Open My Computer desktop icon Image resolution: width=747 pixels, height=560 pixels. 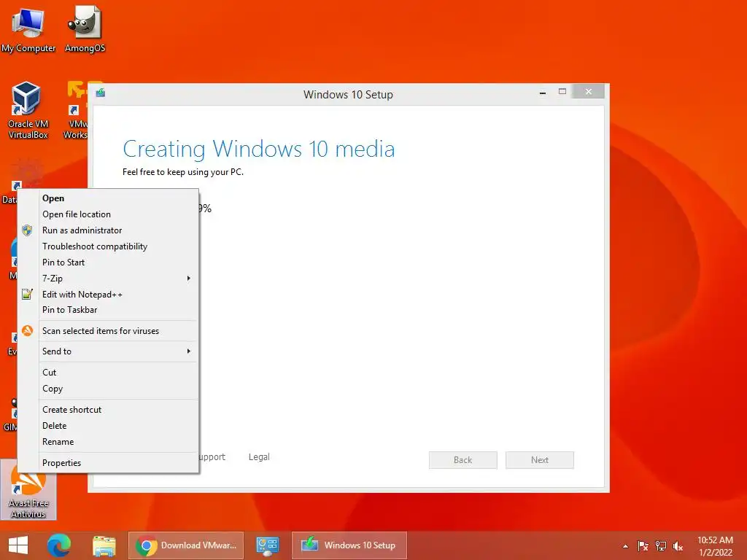tap(28, 29)
